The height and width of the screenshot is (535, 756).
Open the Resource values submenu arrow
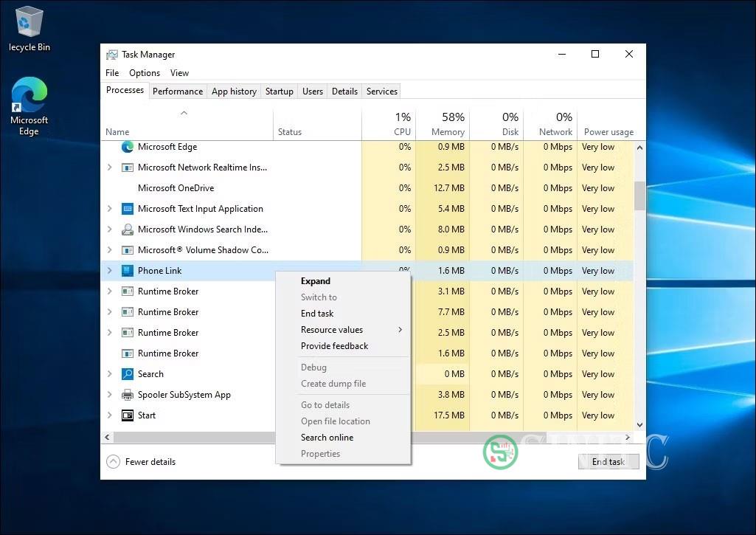click(400, 330)
